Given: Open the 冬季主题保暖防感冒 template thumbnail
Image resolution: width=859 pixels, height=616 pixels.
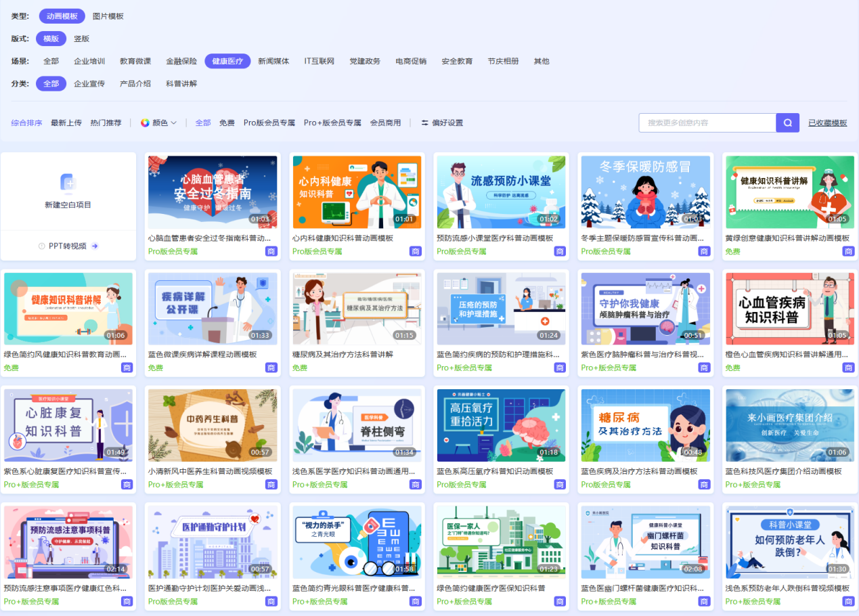Looking at the screenshot, I should [x=644, y=192].
